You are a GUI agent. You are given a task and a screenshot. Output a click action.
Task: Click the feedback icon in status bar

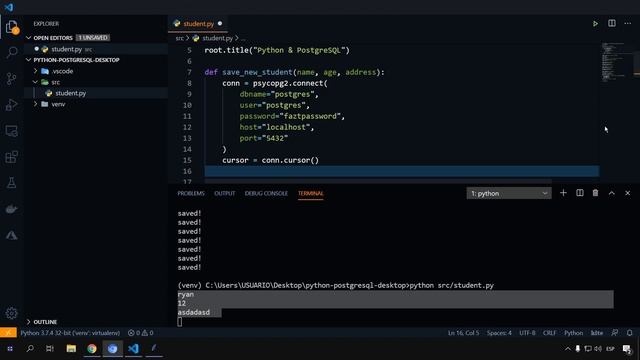coord(615,333)
